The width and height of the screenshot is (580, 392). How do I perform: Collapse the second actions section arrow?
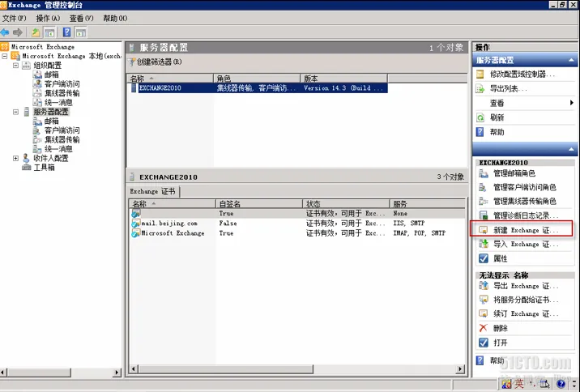coord(571,149)
